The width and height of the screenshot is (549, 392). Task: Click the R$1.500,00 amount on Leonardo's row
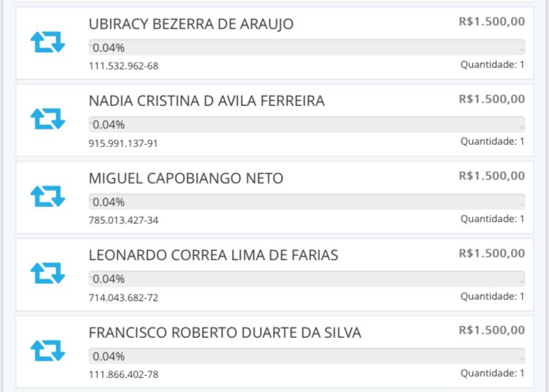491,253
